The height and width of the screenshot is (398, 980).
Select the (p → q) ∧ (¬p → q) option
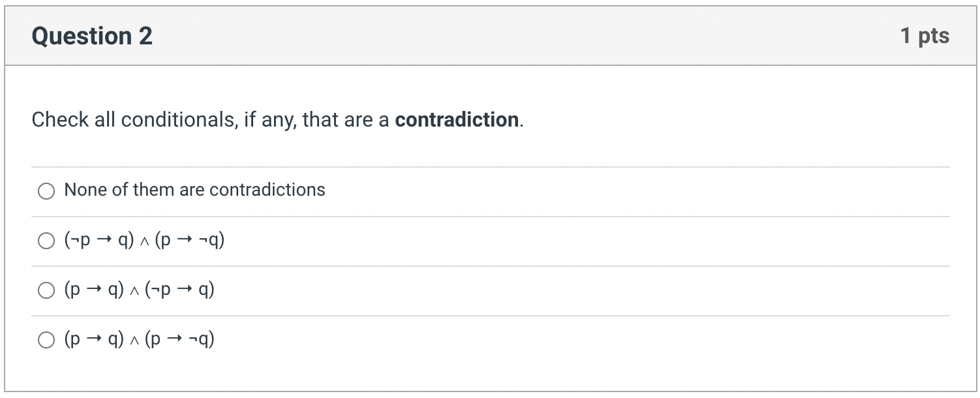[x=46, y=290]
